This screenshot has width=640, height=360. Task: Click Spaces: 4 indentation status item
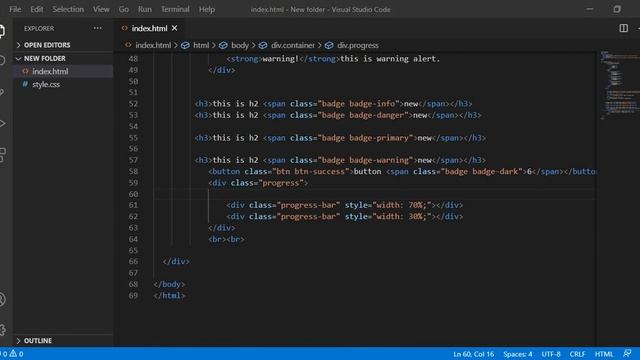coord(518,354)
